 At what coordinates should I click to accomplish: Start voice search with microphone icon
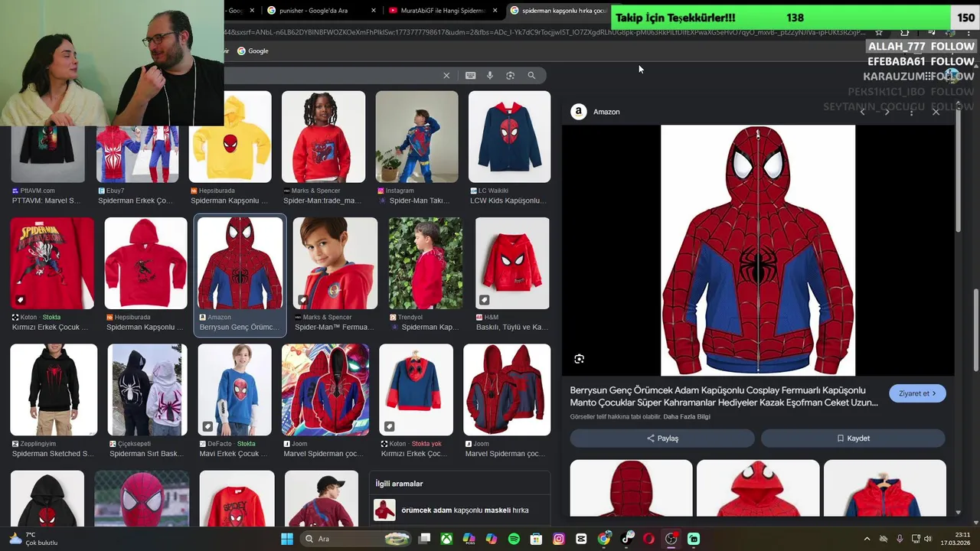[490, 75]
